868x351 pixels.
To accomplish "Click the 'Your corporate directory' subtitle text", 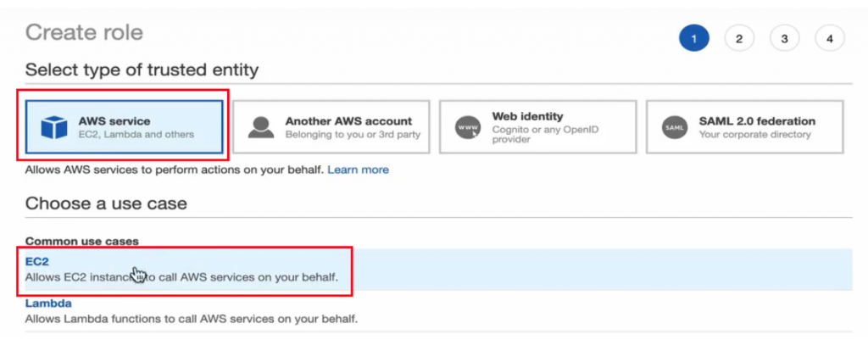I will point(754,134).
